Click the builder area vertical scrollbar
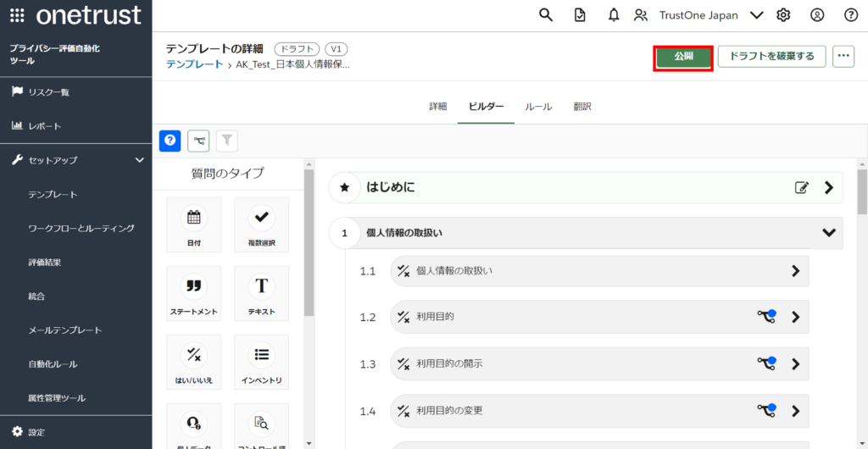The width and height of the screenshot is (868, 449). click(862, 191)
